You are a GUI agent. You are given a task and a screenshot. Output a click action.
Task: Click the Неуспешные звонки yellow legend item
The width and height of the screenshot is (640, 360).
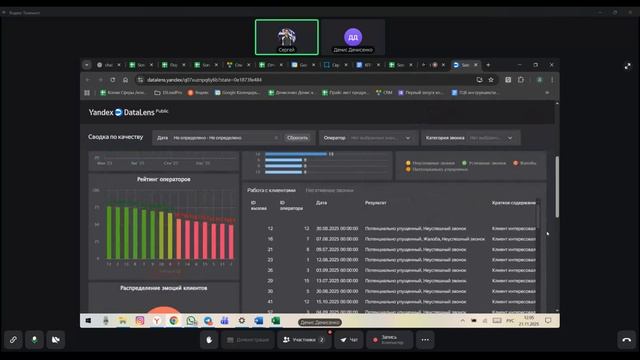pyautogui.click(x=430, y=163)
